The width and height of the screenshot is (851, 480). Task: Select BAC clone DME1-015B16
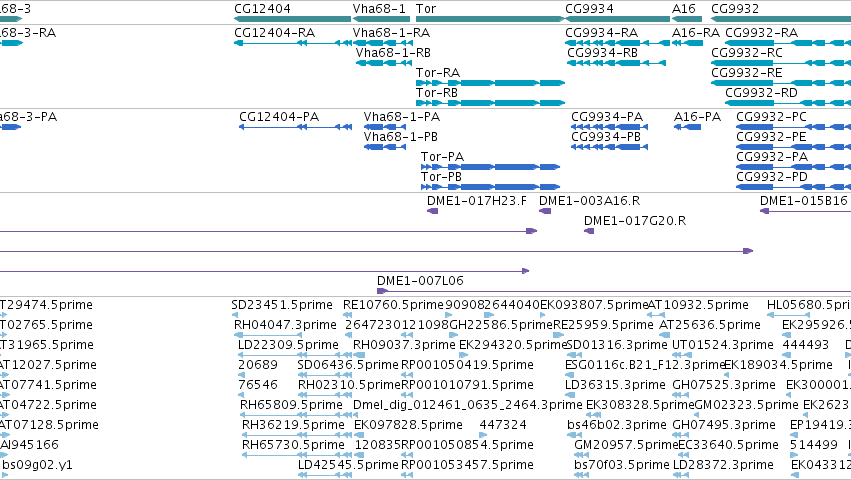804,201
